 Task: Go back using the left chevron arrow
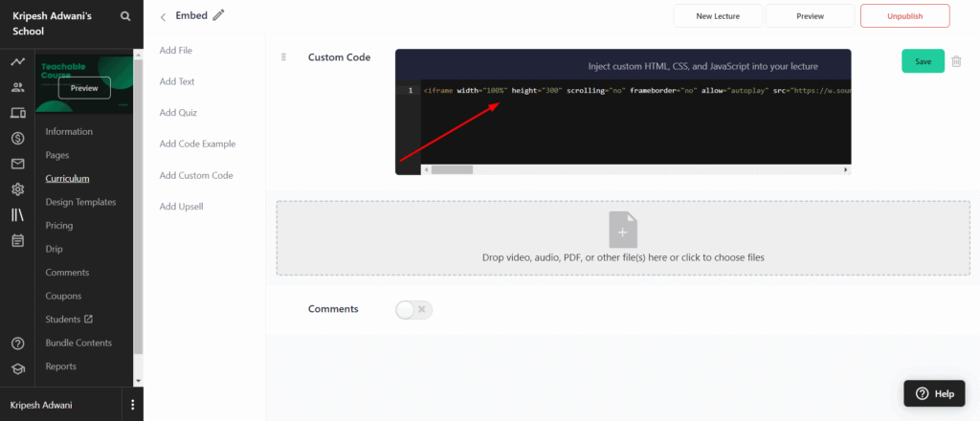coord(163,16)
